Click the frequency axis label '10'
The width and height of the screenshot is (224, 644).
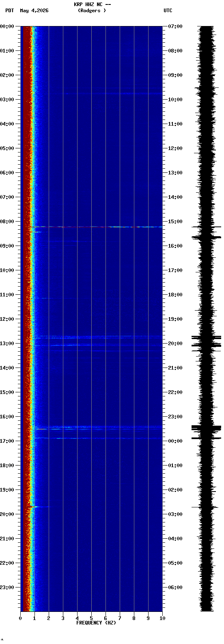(x=162, y=618)
